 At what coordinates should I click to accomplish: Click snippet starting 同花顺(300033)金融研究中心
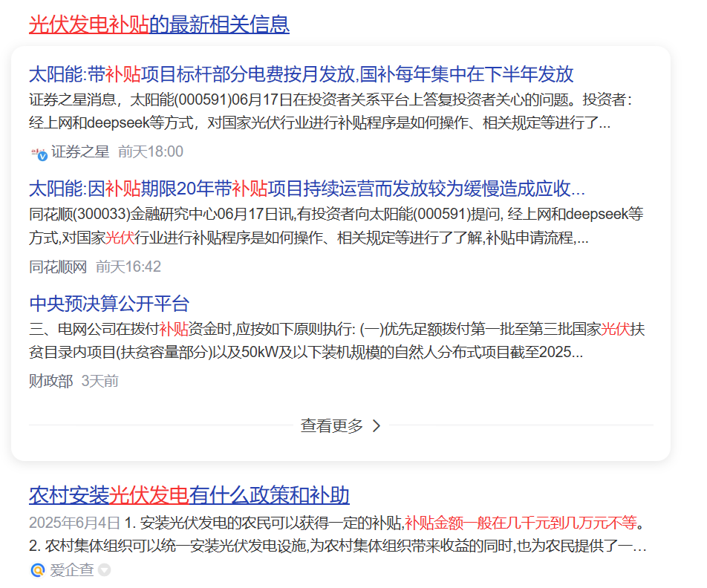[x=336, y=226]
